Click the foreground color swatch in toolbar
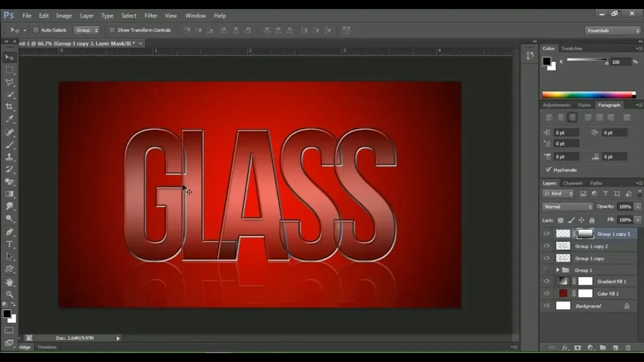This screenshot has width=644, height=362. tap(7, 314)
